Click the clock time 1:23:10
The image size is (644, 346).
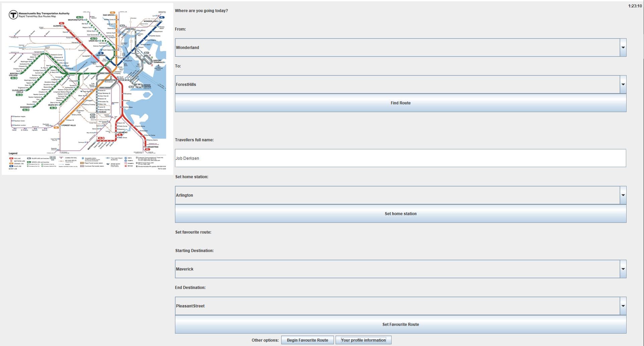[x=635, y=6]
